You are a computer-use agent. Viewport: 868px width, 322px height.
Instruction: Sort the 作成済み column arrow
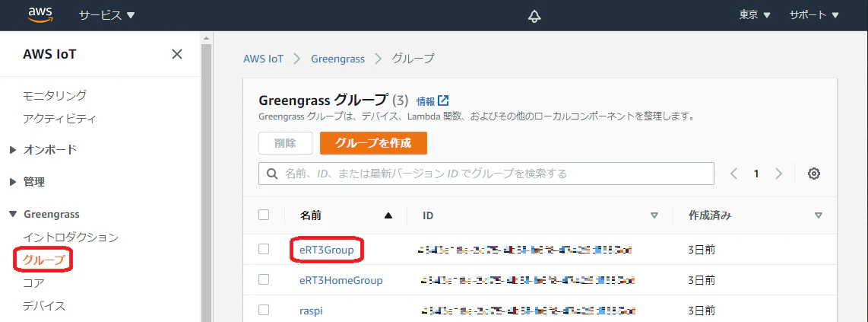click(x=818, y=215)
